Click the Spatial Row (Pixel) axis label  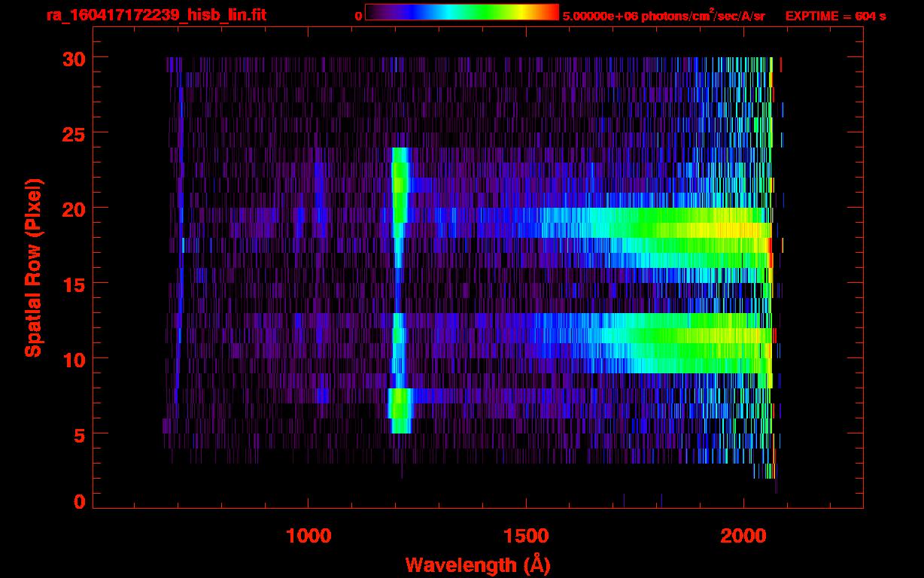coord(32,267)
